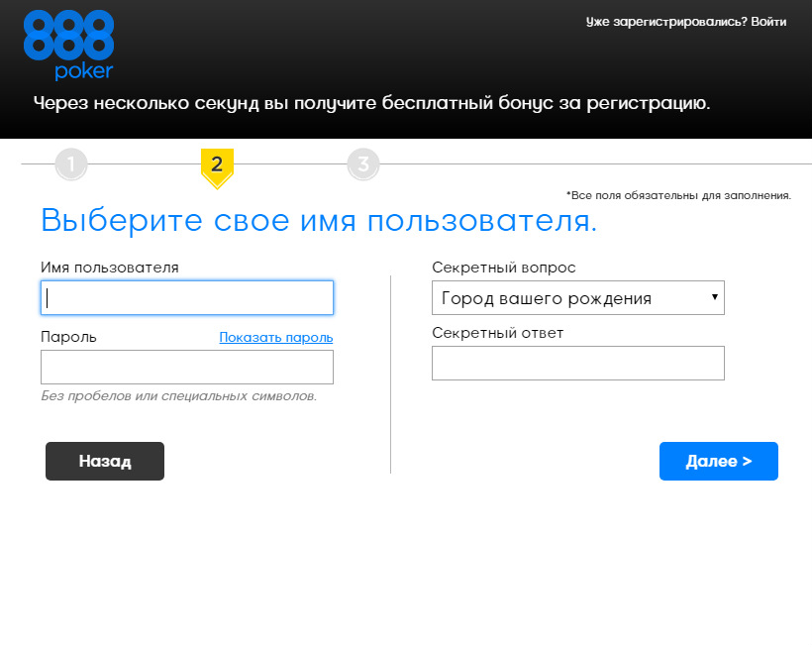
Task: Click the yellow step 2 marker
Action: (x=217, y=166)
